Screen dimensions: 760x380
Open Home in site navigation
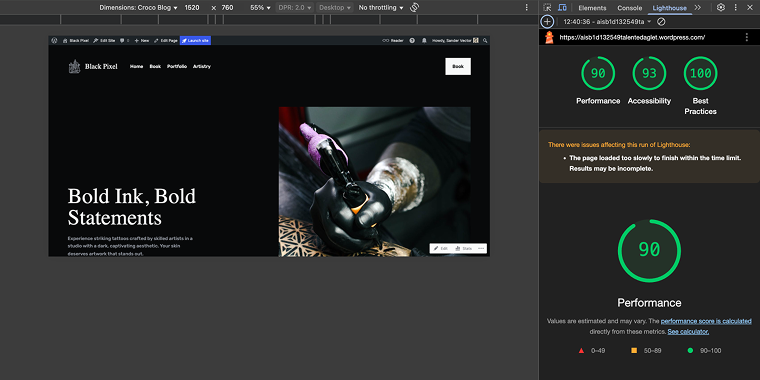tap(136, 66)
